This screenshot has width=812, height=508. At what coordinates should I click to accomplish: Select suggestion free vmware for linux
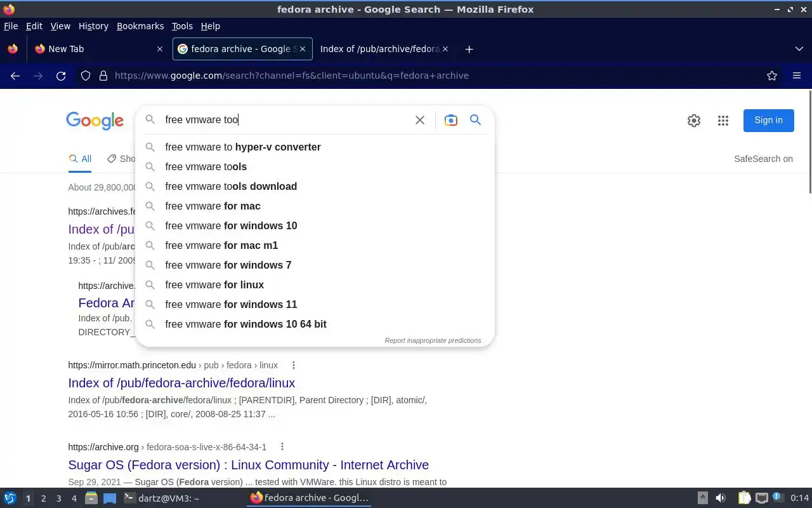click(x=315, y=284)
